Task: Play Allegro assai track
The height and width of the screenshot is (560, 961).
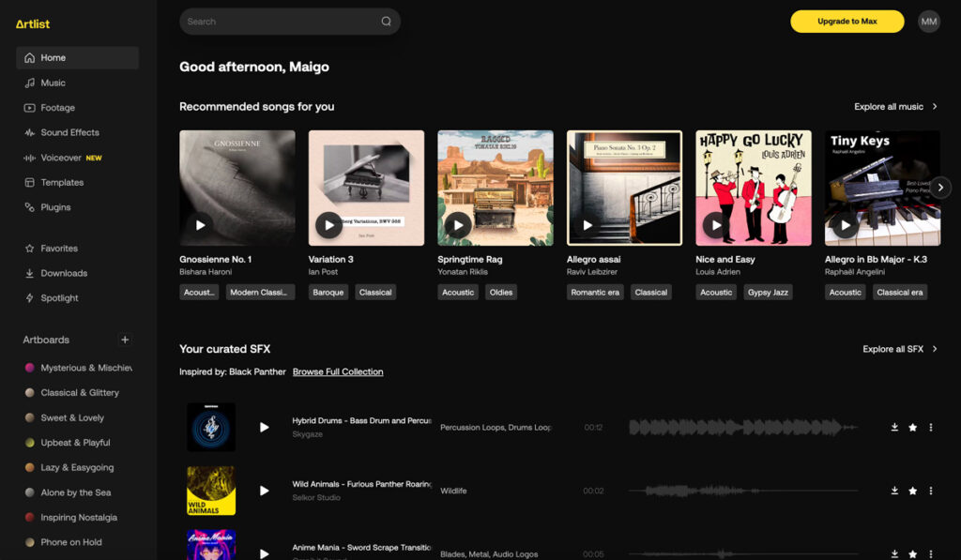Action: coord(587,225)
